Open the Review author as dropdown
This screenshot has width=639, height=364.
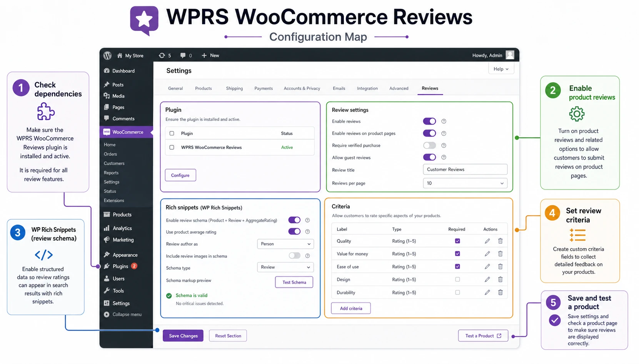pos(285,244)
